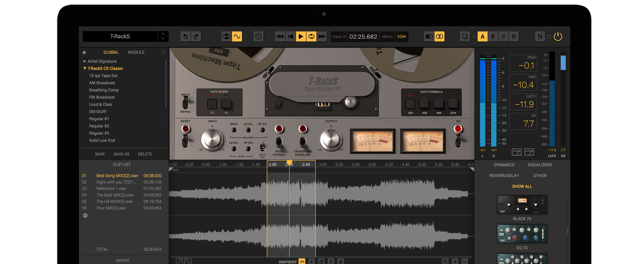Screen dimensions: 644x264
Task: Activate the waveform view icon
Action: click(237, 37)
